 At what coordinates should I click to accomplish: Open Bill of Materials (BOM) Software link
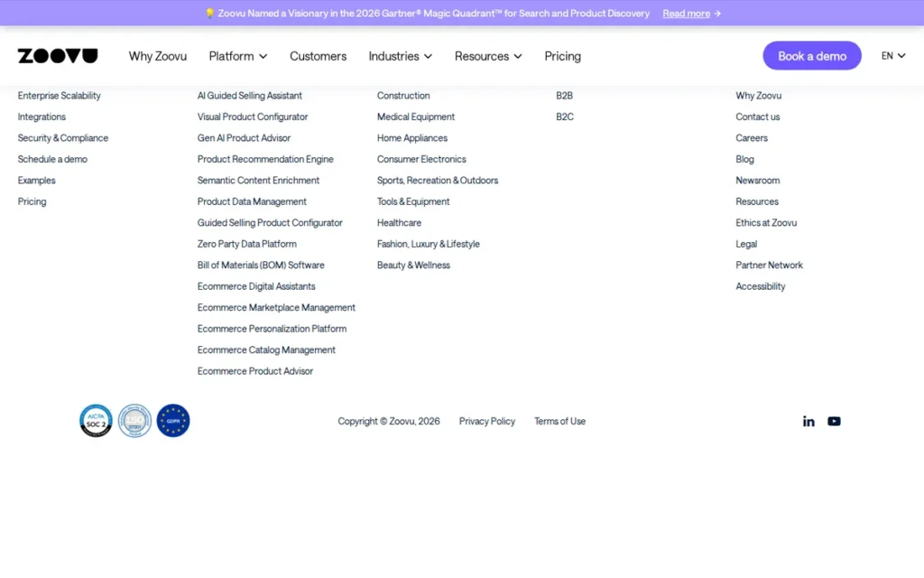click(x=261, y=266)
